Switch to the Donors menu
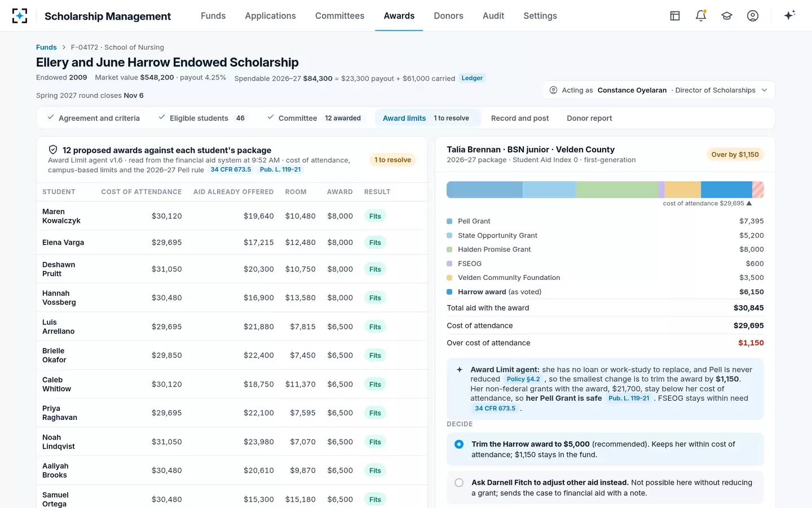Image resolution: width=812 pixels, height=508 pixels. tap(448, 16)
